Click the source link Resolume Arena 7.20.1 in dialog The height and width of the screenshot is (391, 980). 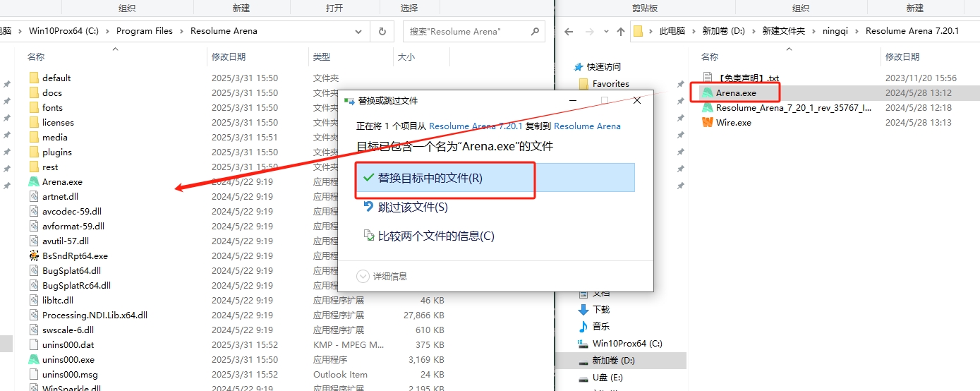pyautogui.click(x=476, y=126)
